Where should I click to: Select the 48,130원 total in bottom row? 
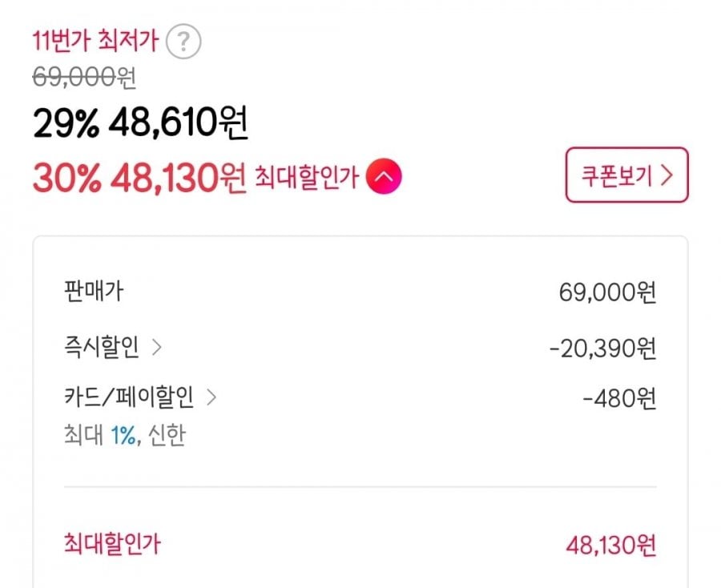(611, 546)
